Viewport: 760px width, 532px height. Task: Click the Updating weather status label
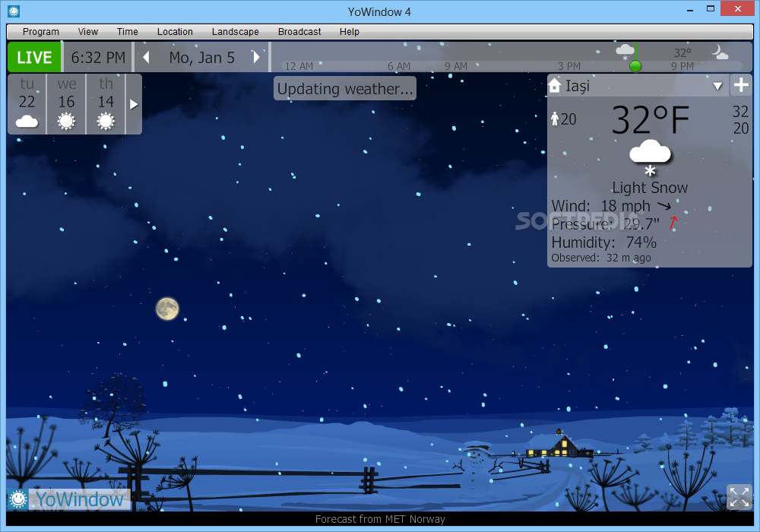(x=344, y=89)
